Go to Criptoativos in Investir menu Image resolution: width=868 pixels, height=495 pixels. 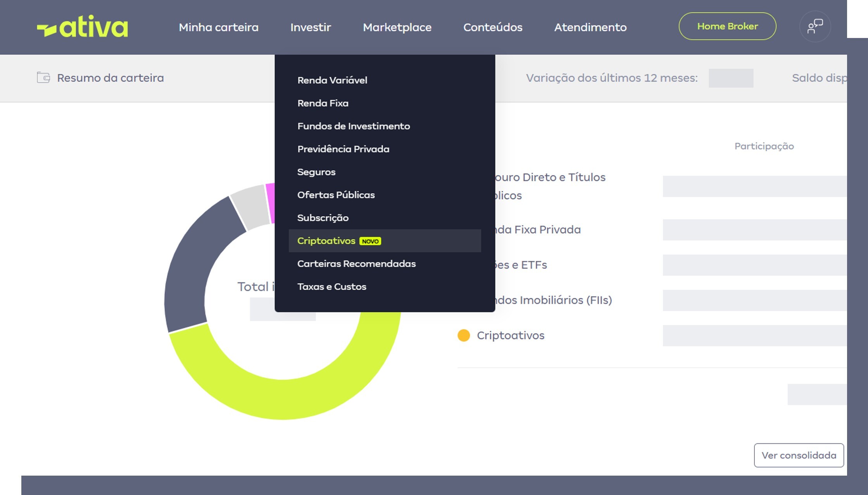[x=326, y=241]
